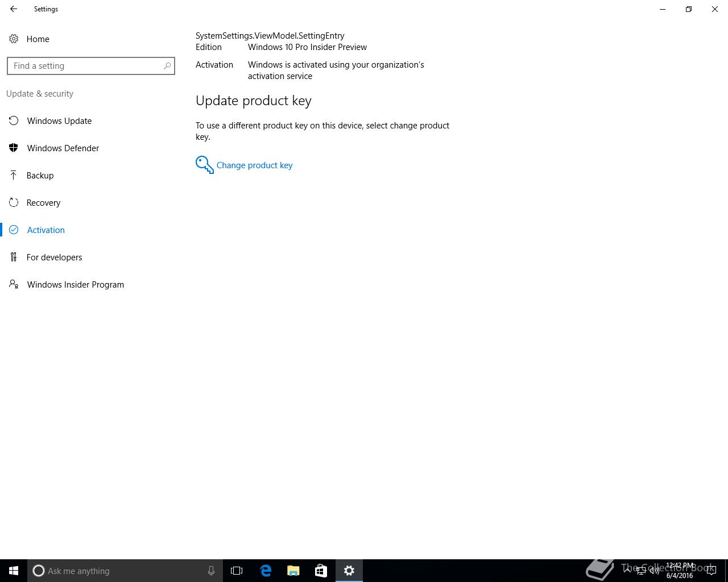Click 'SystemSettings.ViewModel.SettingEntry' text
This screenshot has height=582, width=728.
click(270, 36)
